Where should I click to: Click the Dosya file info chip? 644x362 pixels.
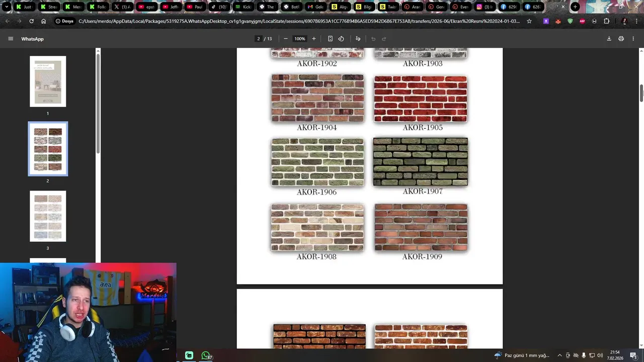point(64,21)
